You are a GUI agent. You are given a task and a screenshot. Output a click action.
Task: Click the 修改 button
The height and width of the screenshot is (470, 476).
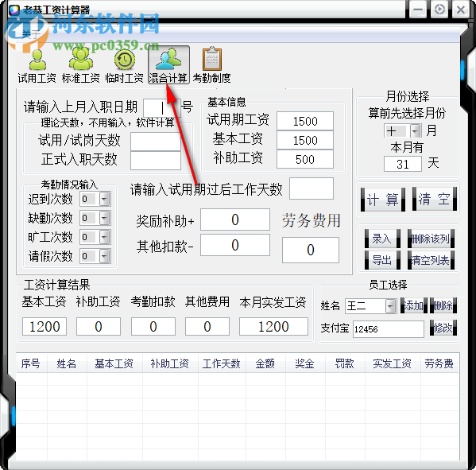click(443, 328)
